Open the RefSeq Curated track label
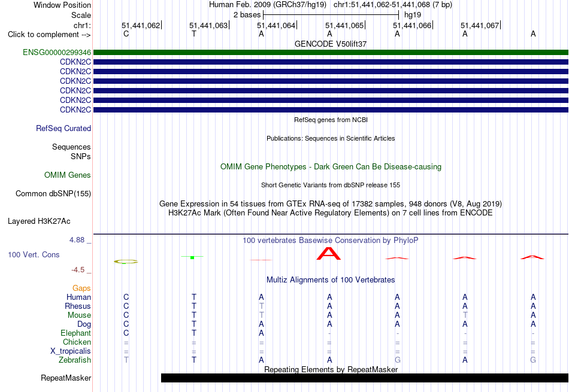Image resolution: width=569 pixels, height=392 pixels. pyautogui.click(x=63, y=128)
